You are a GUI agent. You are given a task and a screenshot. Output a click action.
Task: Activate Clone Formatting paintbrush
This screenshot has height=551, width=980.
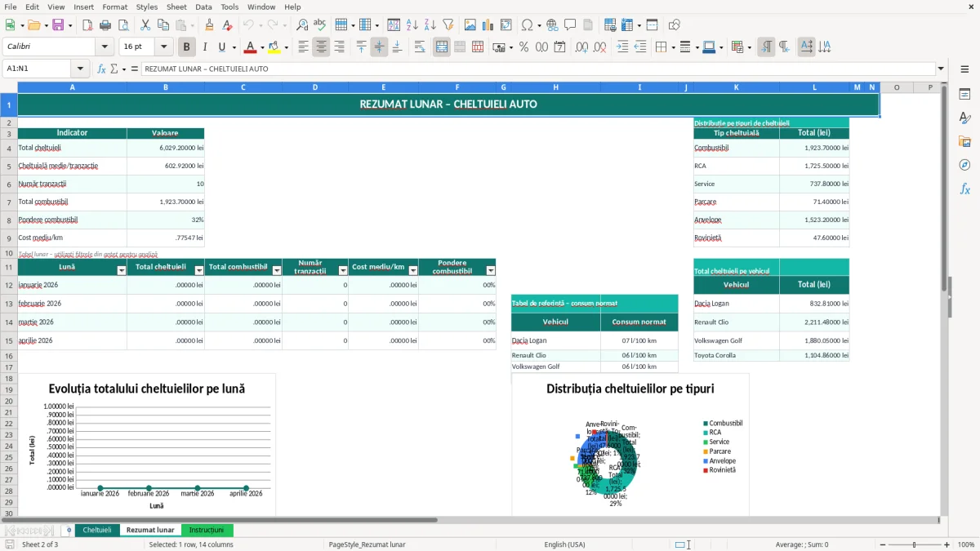(x=210, y=25)
